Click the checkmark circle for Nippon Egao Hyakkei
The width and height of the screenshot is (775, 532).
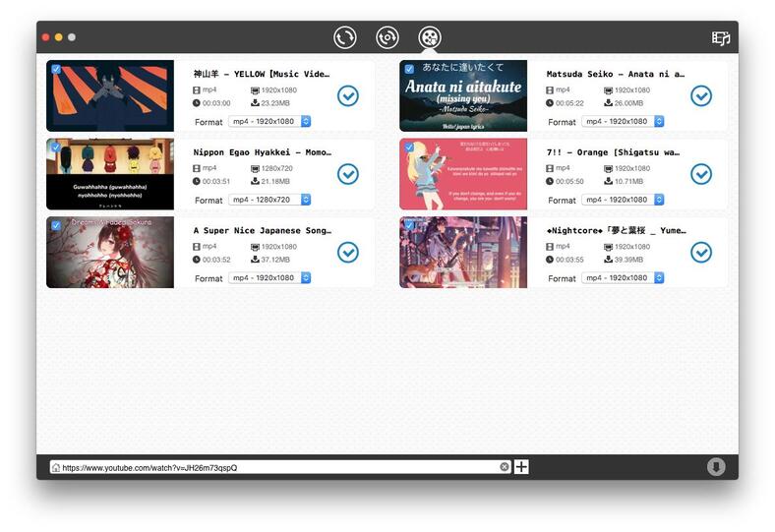click(348, 174)
